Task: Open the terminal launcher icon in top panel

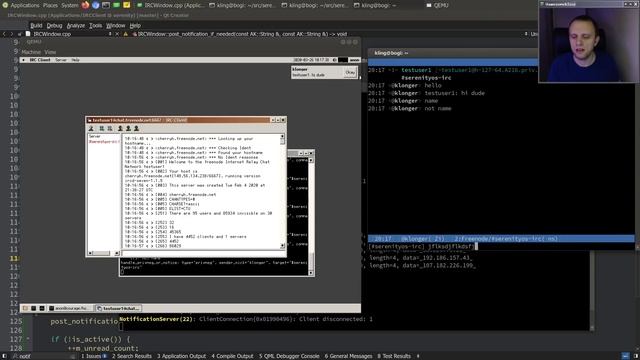Action: coord(106,5)
